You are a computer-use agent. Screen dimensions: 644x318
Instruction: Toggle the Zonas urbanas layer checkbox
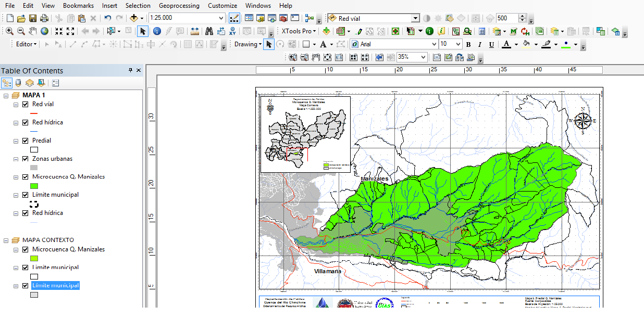coord(25,159)
